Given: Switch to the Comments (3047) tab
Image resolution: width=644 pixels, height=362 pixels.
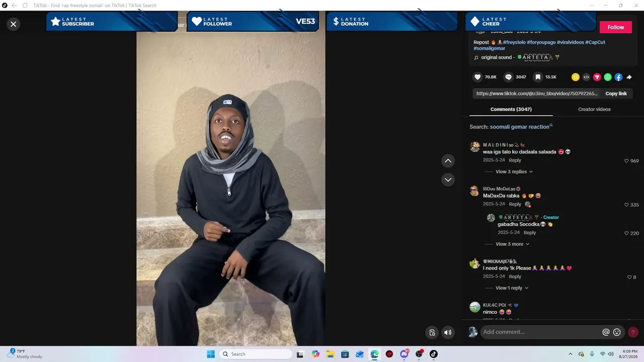Looking at the screenshot, I should pyautogui.click(x=511, y=109).
